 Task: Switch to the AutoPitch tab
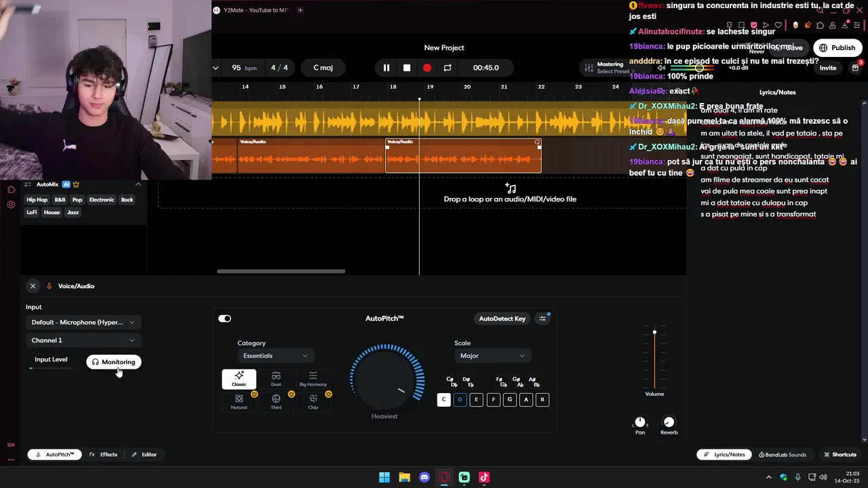(55, 455)
